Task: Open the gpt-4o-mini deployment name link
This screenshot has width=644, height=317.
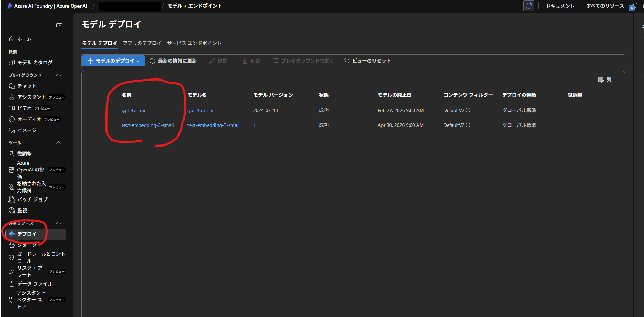Action: [x=135, y=111]
